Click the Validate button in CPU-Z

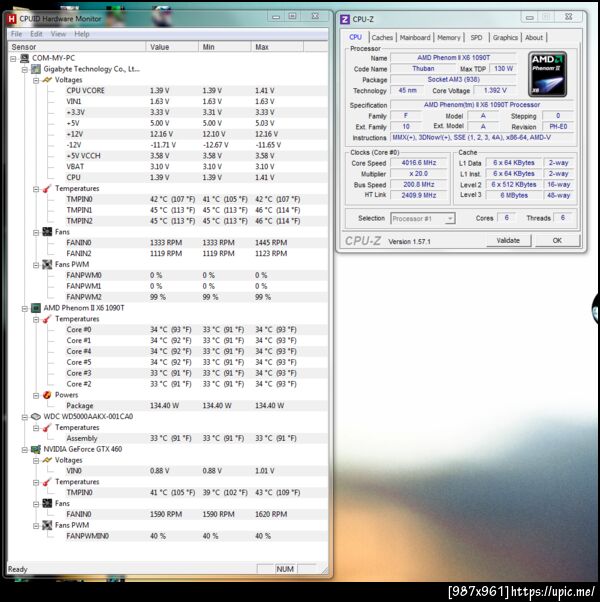pyautogui.click(x=508, y=241)
